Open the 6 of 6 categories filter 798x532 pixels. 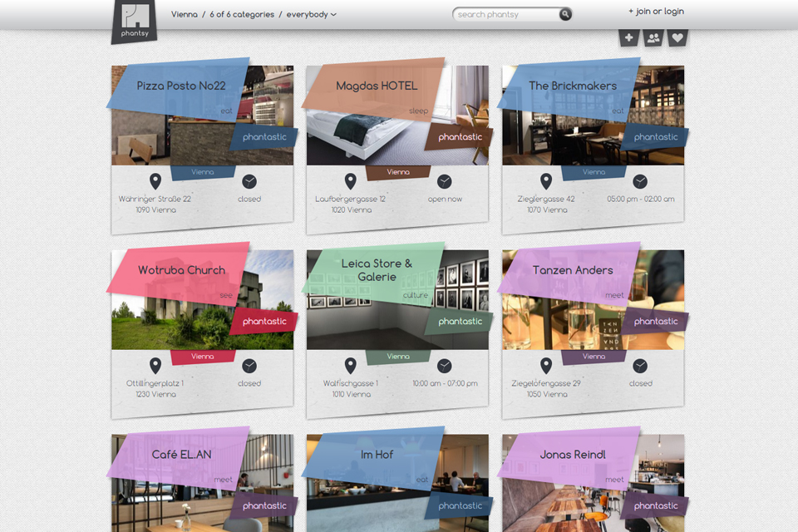click(x=242, y=14)
